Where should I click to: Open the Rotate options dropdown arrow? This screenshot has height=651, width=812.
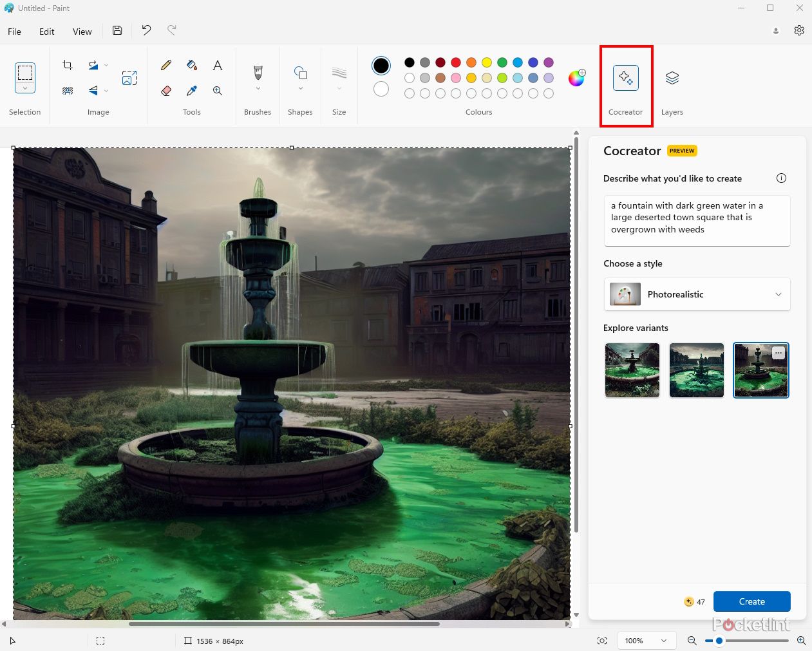106,65
